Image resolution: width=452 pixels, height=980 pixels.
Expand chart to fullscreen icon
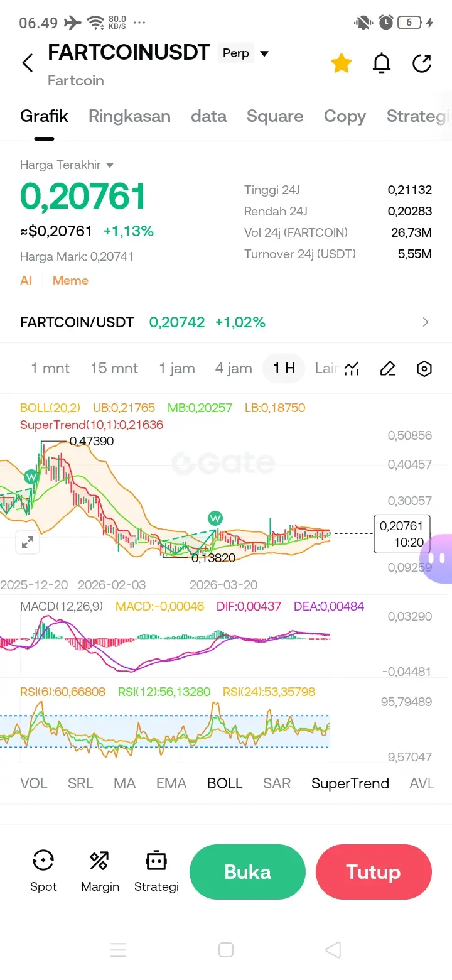coord(28,543)
